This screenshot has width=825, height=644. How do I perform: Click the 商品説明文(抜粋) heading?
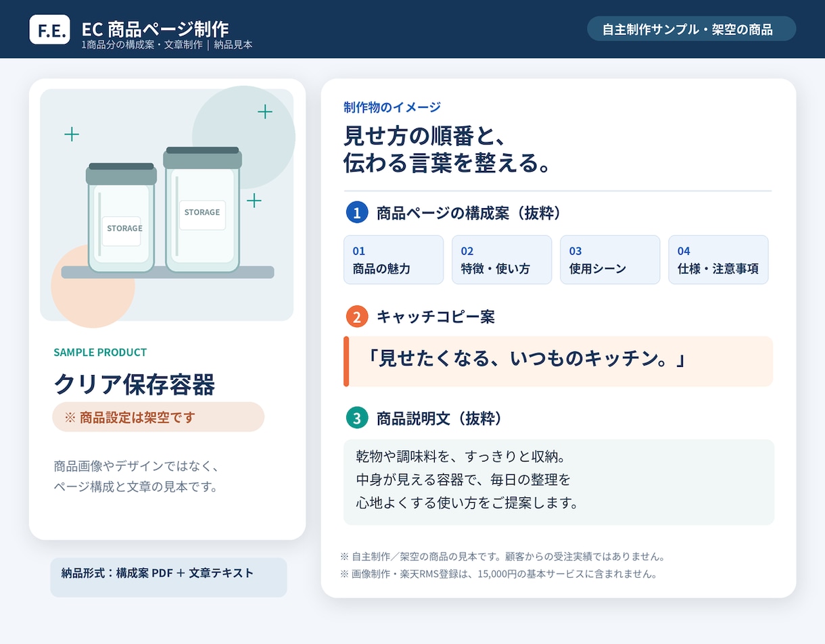440,418
